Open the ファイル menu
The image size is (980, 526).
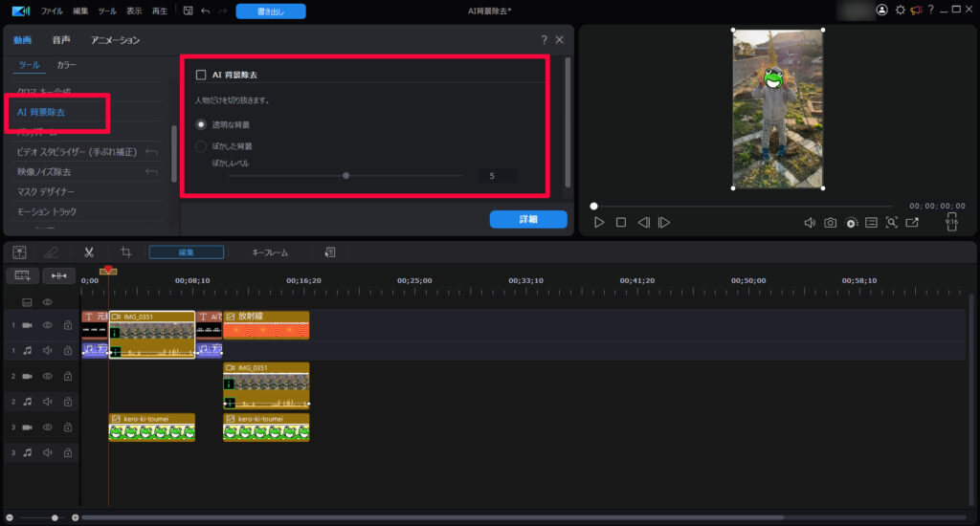[x=52, y=11]
